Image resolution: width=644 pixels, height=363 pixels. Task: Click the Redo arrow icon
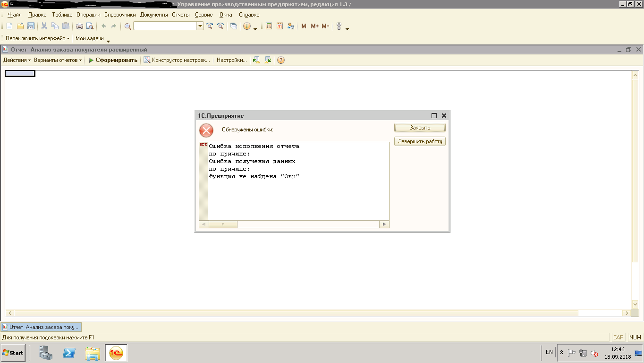pos(114,26)
